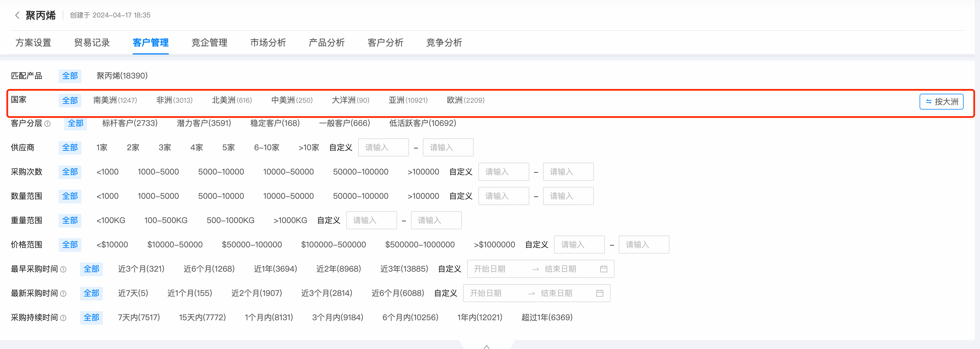Open the info tooltip beside 客户分层

(x=47, y=124)
